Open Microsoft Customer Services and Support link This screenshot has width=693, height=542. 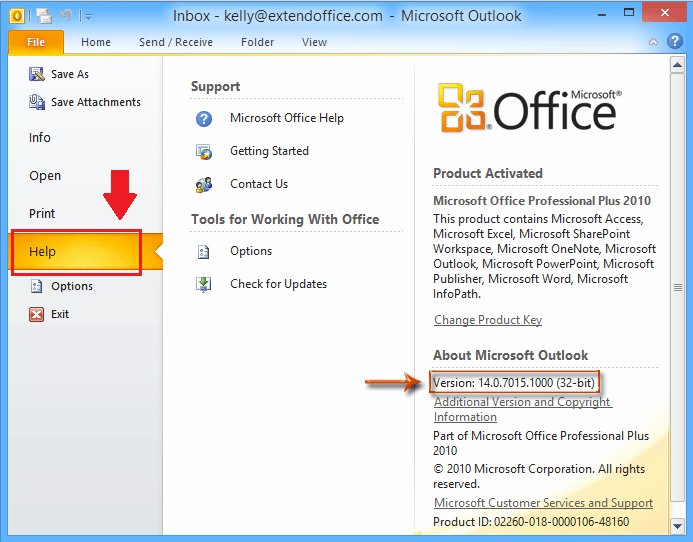tap(544, 503)
